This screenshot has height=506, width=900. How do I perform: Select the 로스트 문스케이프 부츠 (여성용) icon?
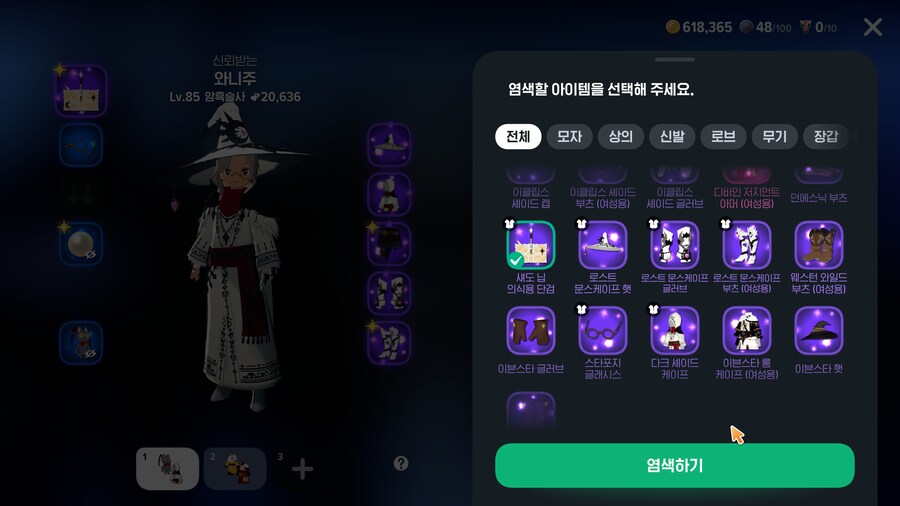[747, 245]
